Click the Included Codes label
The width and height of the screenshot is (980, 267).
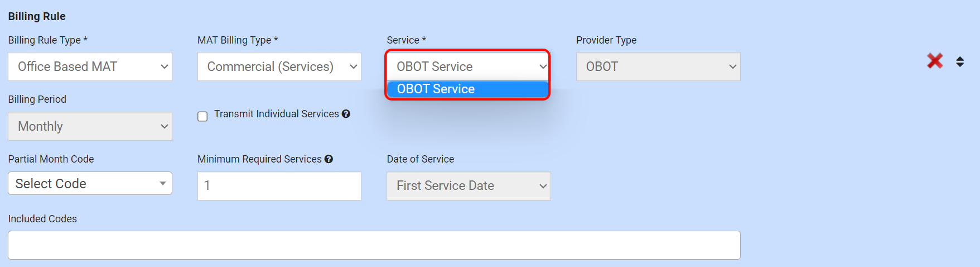(42, 219)
